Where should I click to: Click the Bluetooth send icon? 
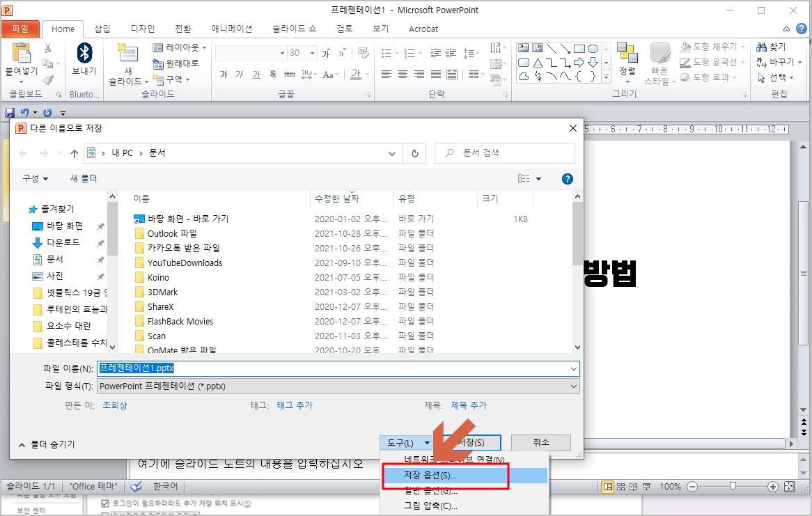click(84, 53)
